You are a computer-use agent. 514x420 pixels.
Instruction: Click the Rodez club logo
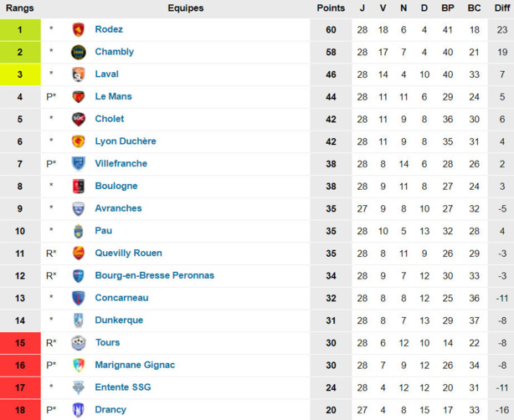click(x=78, y=29)
